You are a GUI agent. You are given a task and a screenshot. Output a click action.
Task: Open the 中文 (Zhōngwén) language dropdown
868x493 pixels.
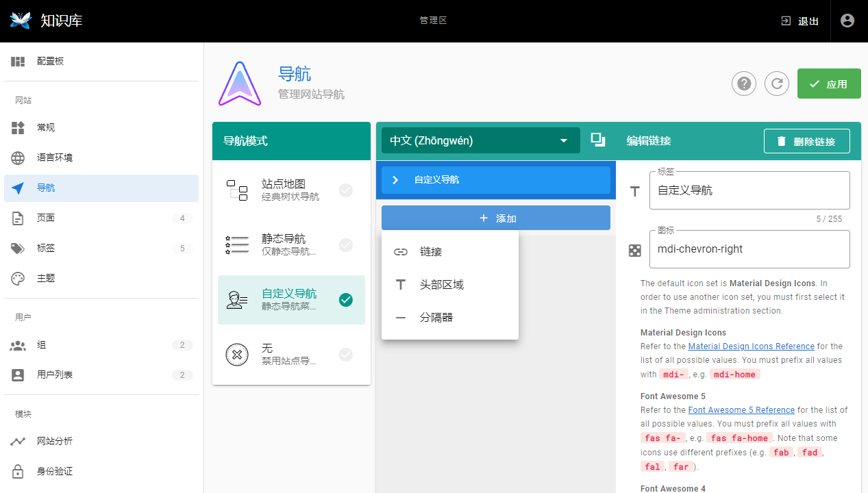480,140
